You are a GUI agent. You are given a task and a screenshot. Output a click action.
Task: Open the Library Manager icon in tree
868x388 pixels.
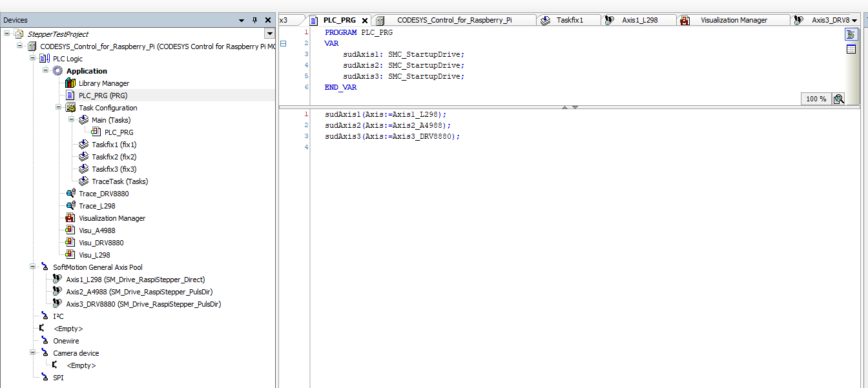tap(70, 83)
